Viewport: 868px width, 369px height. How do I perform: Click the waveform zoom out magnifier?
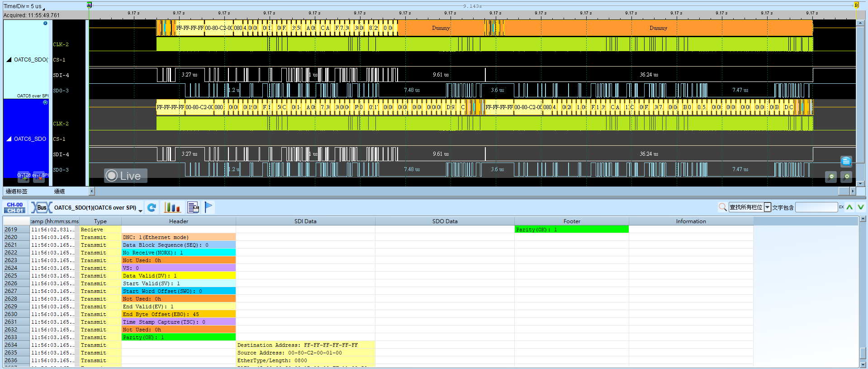(831, 177)
